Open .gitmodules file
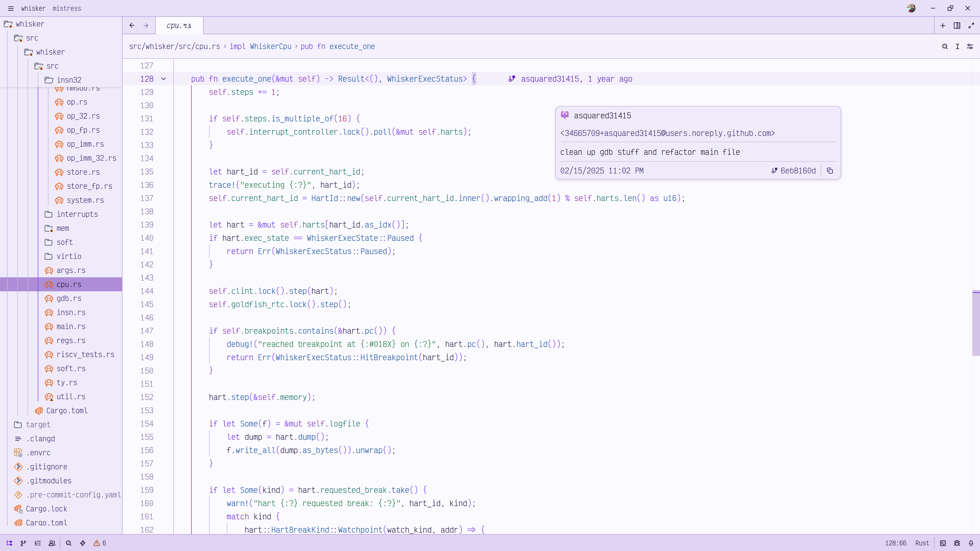Screen dimensions: 980x551 [61, 481]
